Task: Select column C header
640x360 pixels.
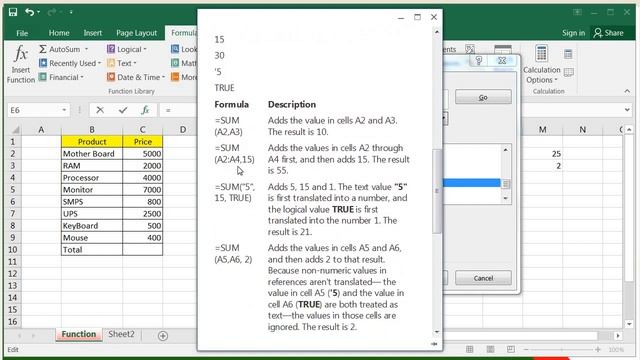Action: 142,129
